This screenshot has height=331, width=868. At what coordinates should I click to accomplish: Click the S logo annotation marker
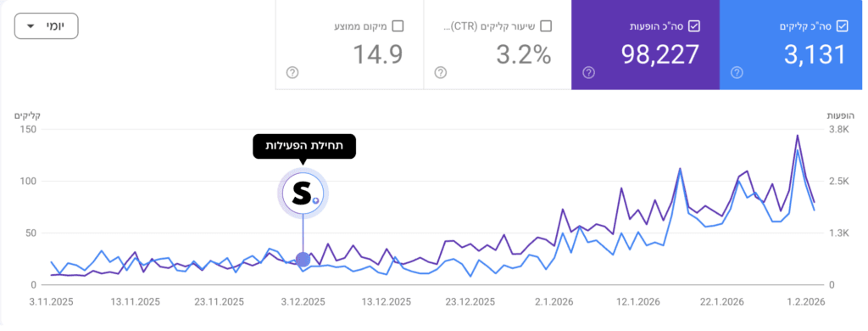(x=303, y=193)
